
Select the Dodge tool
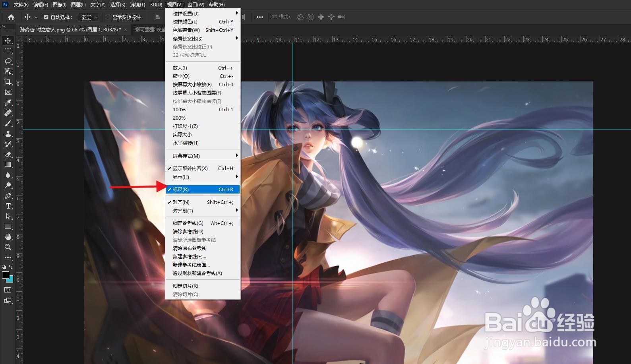click(8, 185)
